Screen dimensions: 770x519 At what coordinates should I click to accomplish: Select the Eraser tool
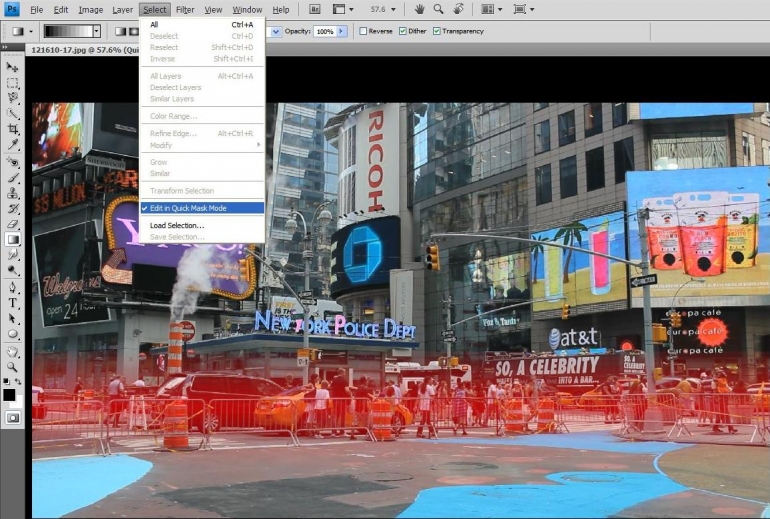[12, 224]
